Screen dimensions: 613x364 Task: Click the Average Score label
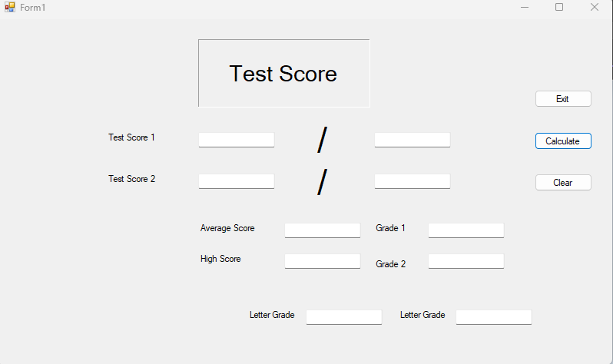[x=227, y=228]
